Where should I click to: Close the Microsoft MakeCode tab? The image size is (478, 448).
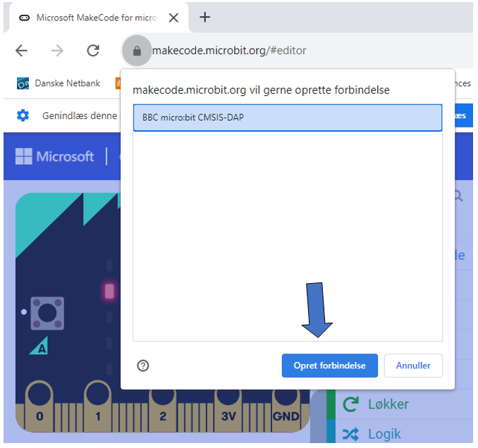[x=173, y=18]
